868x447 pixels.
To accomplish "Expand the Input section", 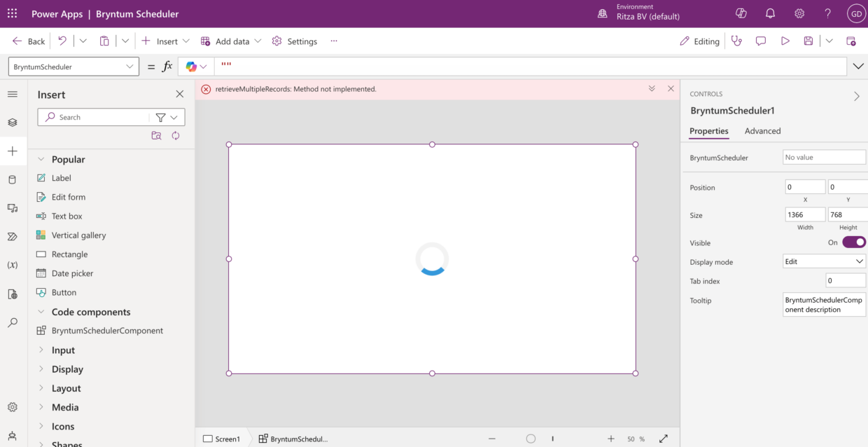I will (41, 350).
